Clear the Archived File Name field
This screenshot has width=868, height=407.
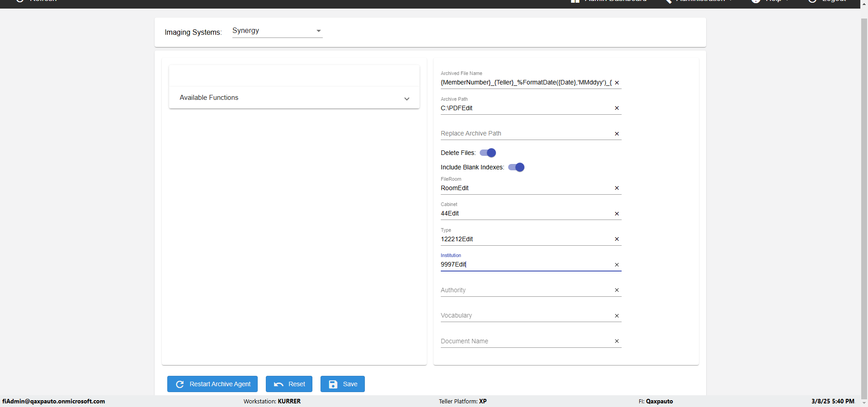click(617, 83)
